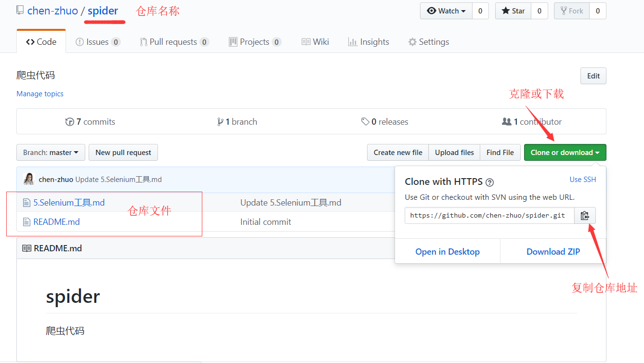The width and height of the screenshot is (644, 363).
Task: Copy repository URL with clipboard icon
Action: (585, 216)
